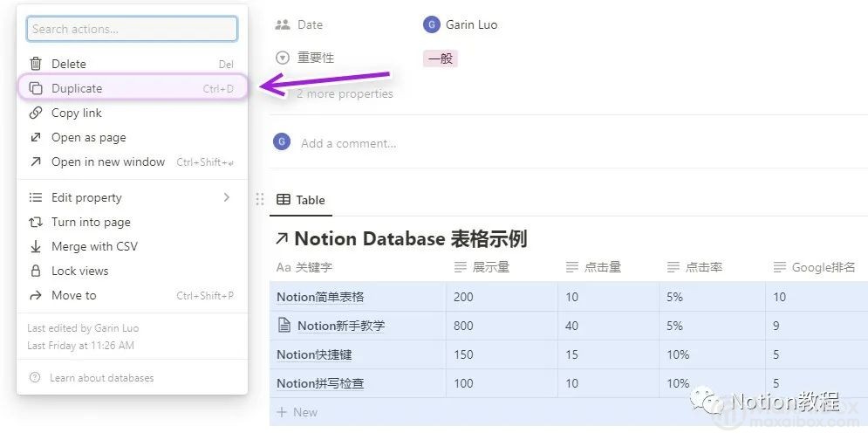Viewport: 868px width, 440px height.
Task: Click the padlock icon for Lock views
Action: click(36, 271)
